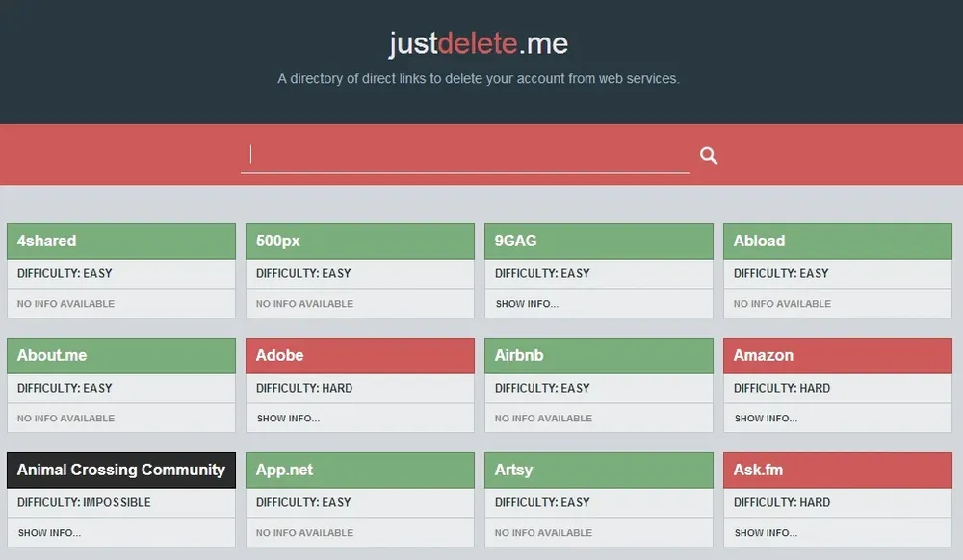Expand Show Info under 9GAG
963x560 pixels.
click(x=527, y=304)
